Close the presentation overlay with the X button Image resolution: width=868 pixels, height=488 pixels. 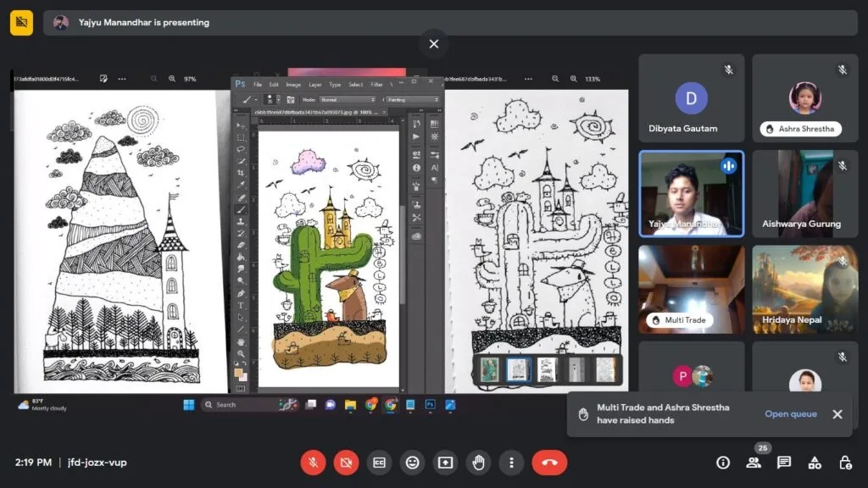click(434, 44)
